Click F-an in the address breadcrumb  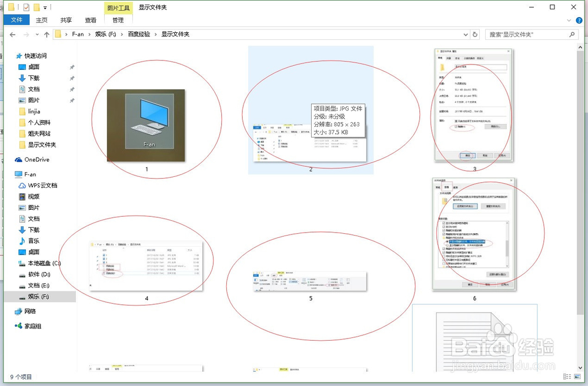click(x=78, y=34)
